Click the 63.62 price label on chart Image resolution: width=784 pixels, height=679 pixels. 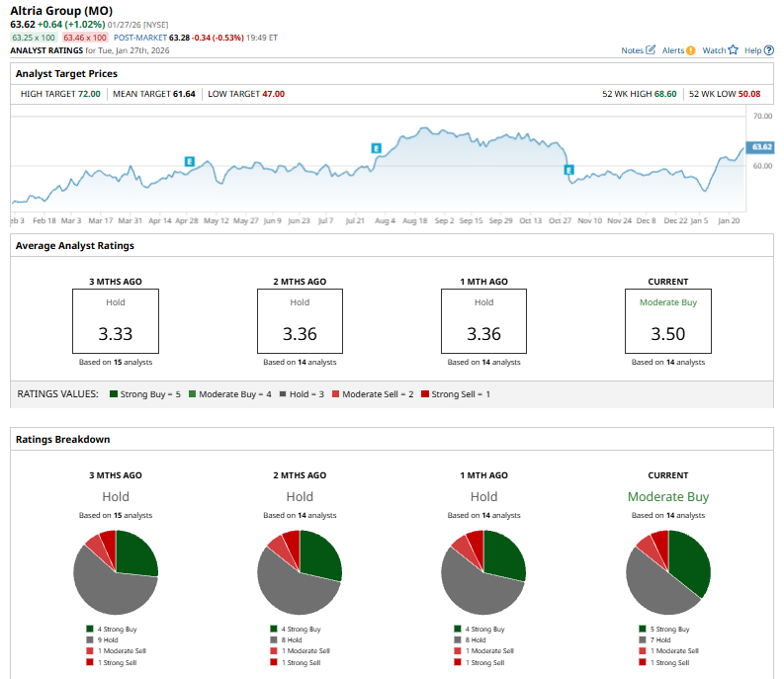coord(760,146)
